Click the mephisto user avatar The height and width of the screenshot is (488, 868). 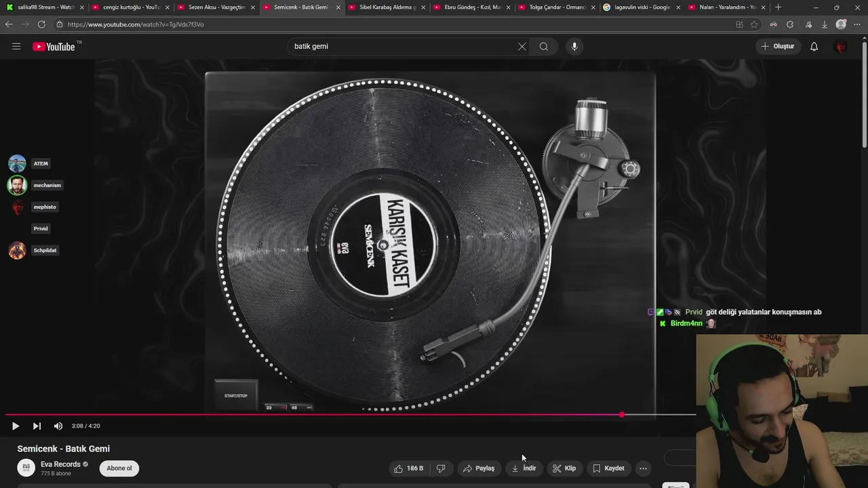[x=17, y=207]
